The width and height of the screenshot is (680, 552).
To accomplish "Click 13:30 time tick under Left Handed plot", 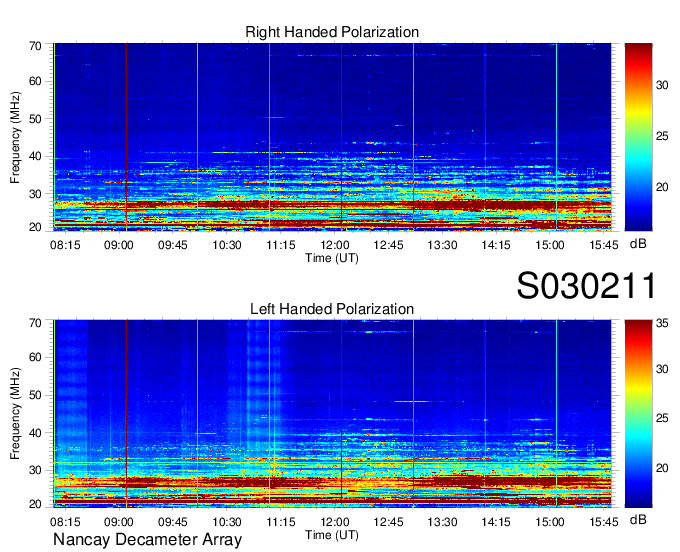I will (442, 521).
